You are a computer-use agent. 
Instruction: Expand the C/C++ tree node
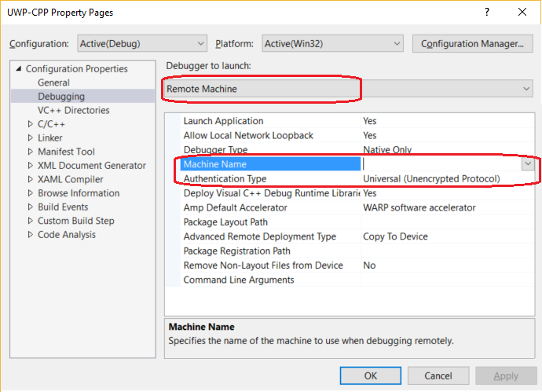point(30,124)
